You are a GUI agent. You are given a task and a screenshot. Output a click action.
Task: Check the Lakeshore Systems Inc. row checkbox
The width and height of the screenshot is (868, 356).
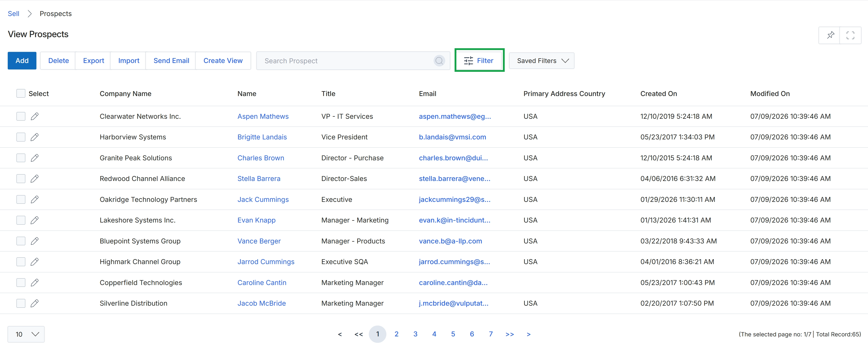(x=21, y=220)
